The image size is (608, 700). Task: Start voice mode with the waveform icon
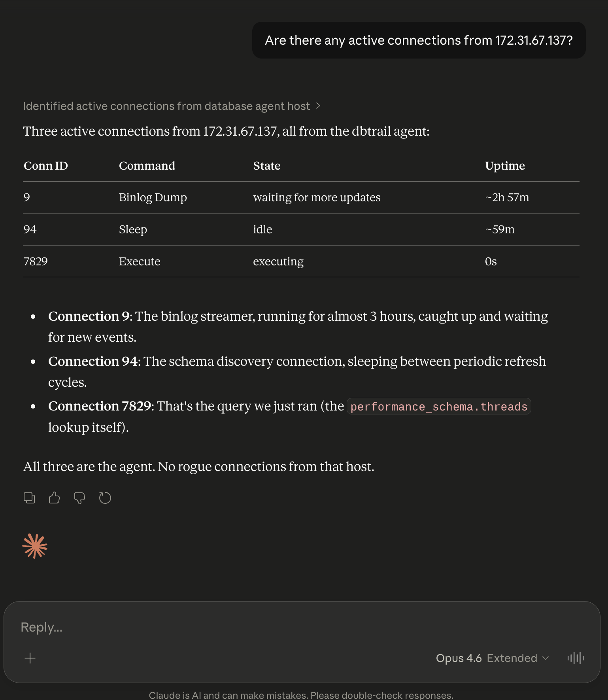[x=575, y=658]
